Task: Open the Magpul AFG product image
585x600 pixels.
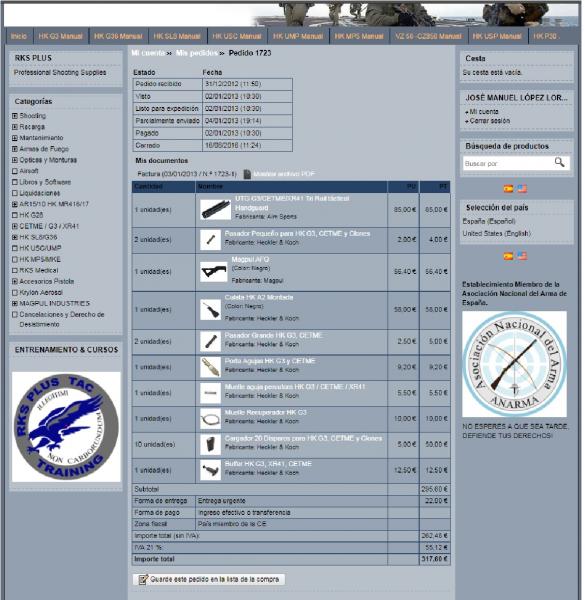Action: [x=214, y=272]
